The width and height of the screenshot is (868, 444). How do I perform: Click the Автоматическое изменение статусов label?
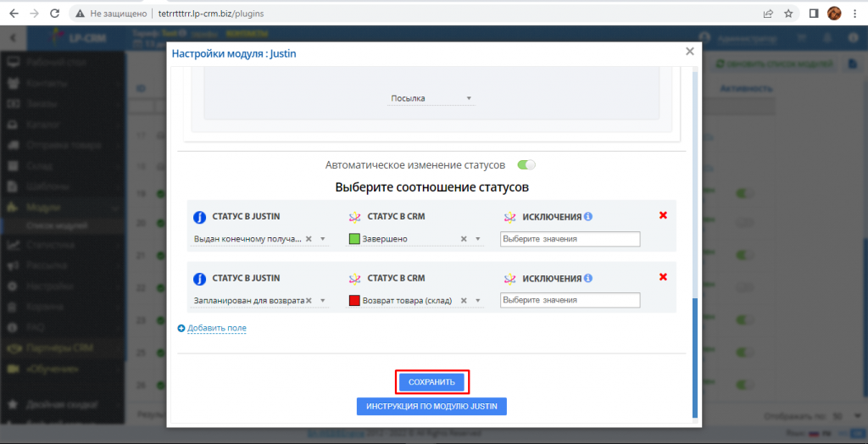click(415, 165)
